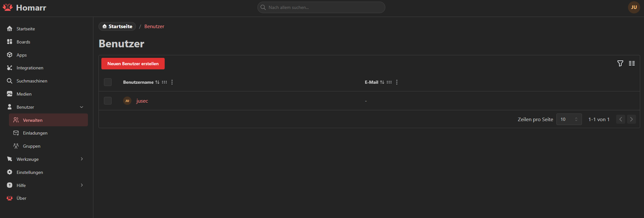Sort the E-Mail column

(382, 82)
